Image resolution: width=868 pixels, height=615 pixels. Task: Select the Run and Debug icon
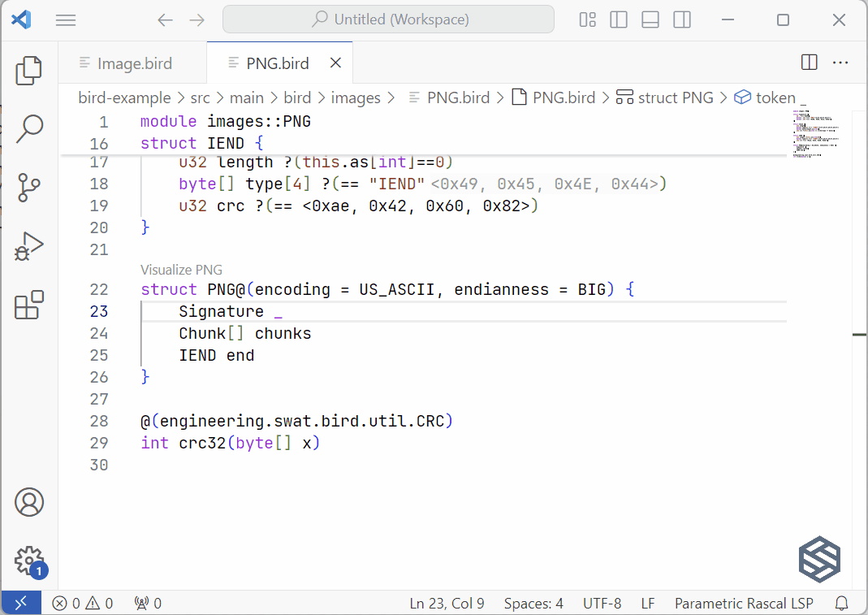[x=29, y=246]
